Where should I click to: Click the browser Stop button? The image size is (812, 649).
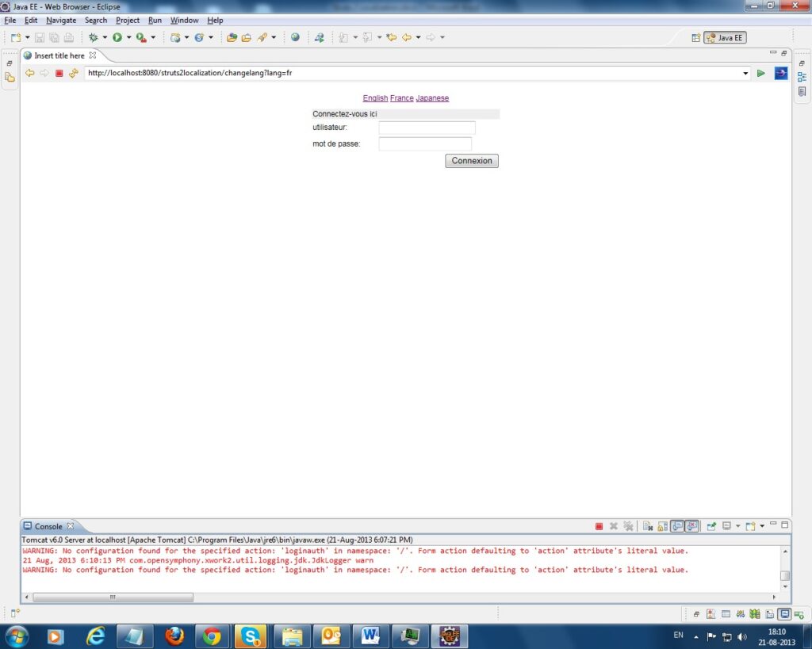[59, 73]
